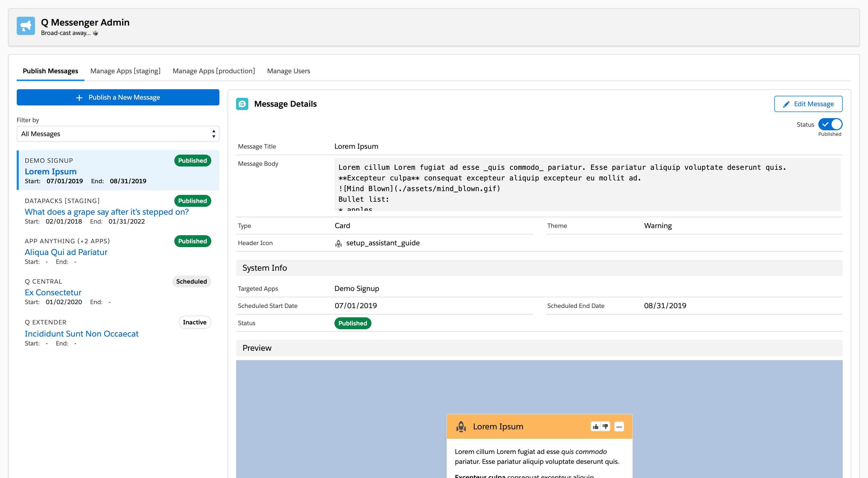Click the setup_assistant_guide text value
868x478 pixels.
pos(383,243)
